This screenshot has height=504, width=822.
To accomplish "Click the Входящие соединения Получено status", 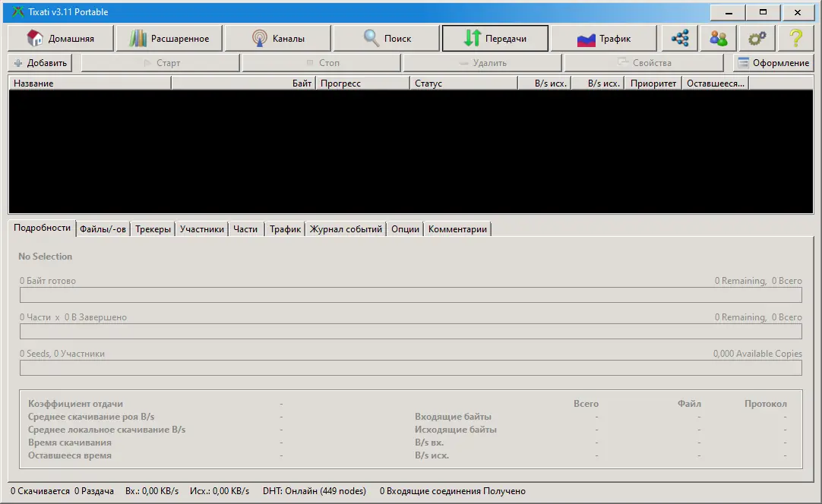I will [453, 491].
